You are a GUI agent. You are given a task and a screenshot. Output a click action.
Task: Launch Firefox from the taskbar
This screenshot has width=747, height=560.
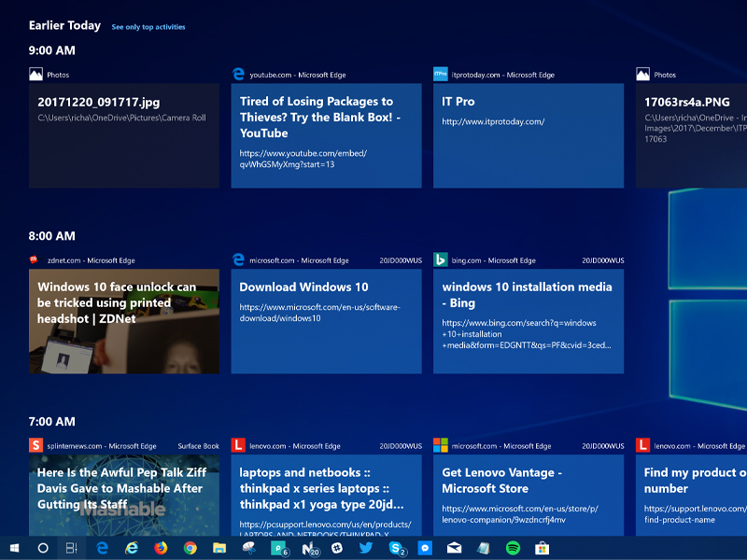pyautogui.click(x=160, y=548)
